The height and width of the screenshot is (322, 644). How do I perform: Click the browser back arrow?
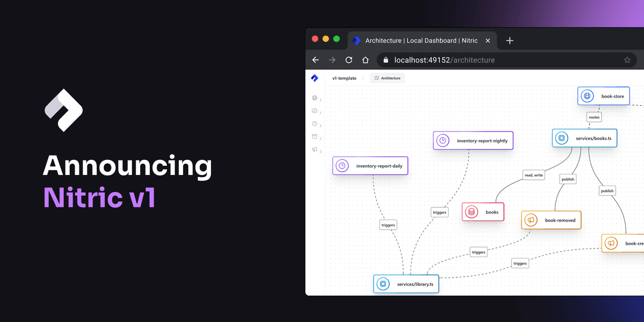(x=315, y=60)
